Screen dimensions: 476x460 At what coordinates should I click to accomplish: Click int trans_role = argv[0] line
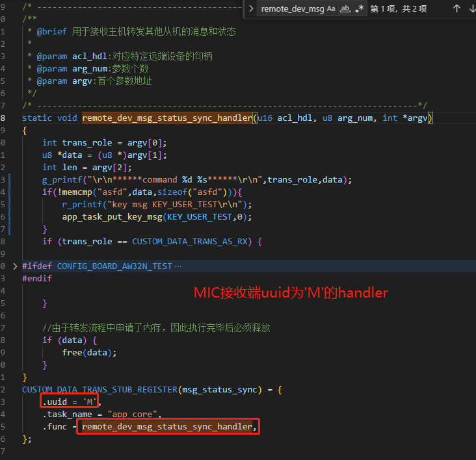click(105, 143)
